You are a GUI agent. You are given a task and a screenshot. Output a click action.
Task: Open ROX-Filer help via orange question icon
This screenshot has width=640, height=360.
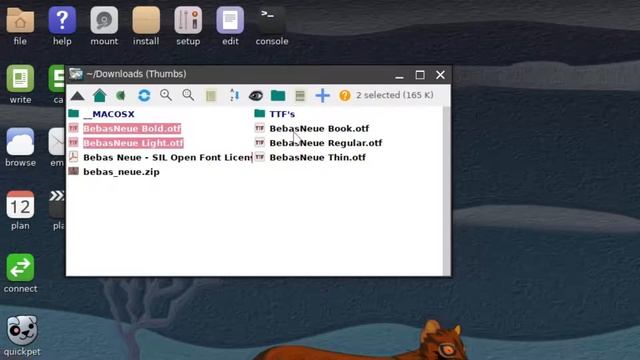344,96
